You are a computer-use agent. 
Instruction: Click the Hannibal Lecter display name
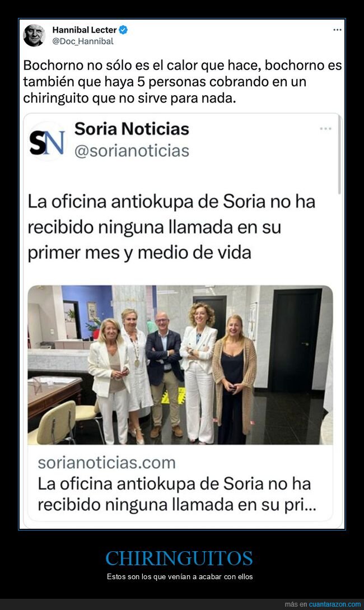(85, 30)
